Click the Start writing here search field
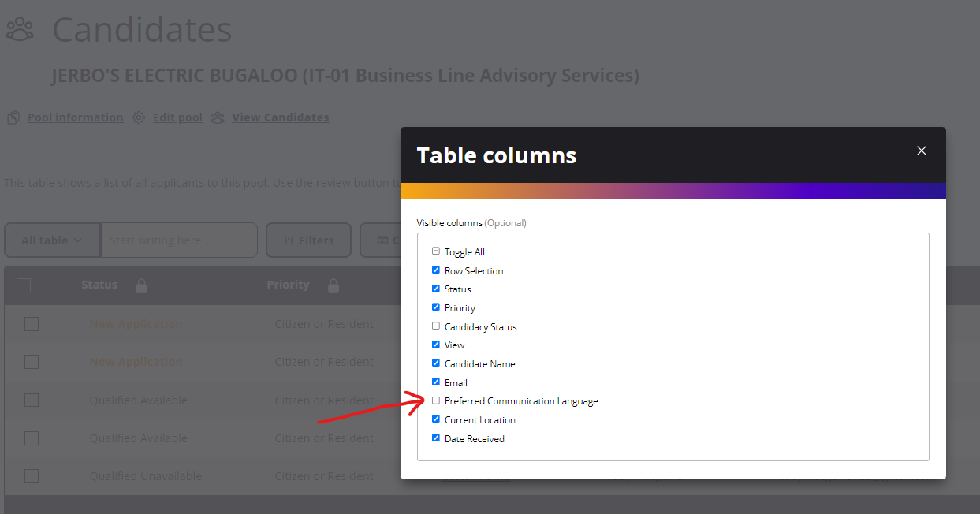 pyautogui.click(x=179, y=240)
